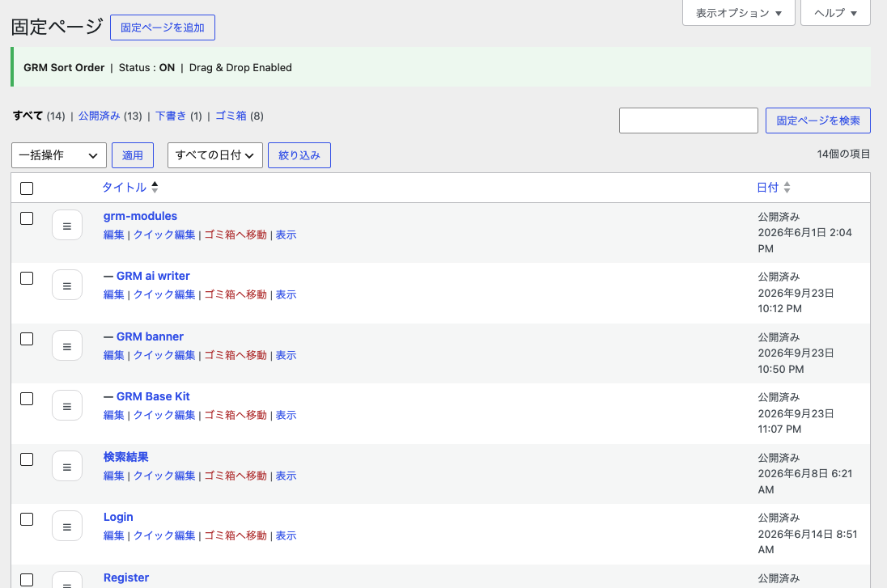Sort pages using the 日付 sort arrows
Image resolution: width=887 pixels, height=588 pixels.
(787, 187)
